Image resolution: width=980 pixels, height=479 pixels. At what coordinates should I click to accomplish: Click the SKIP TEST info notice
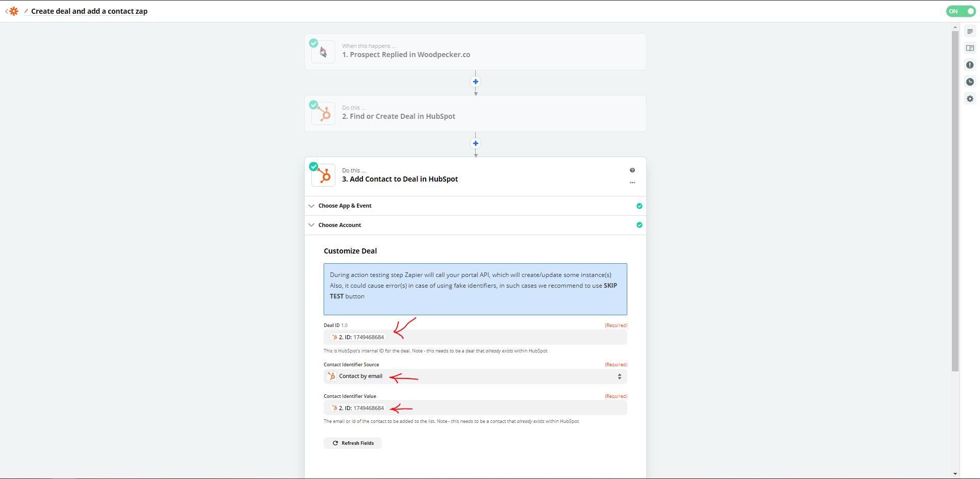pos(475,289)
